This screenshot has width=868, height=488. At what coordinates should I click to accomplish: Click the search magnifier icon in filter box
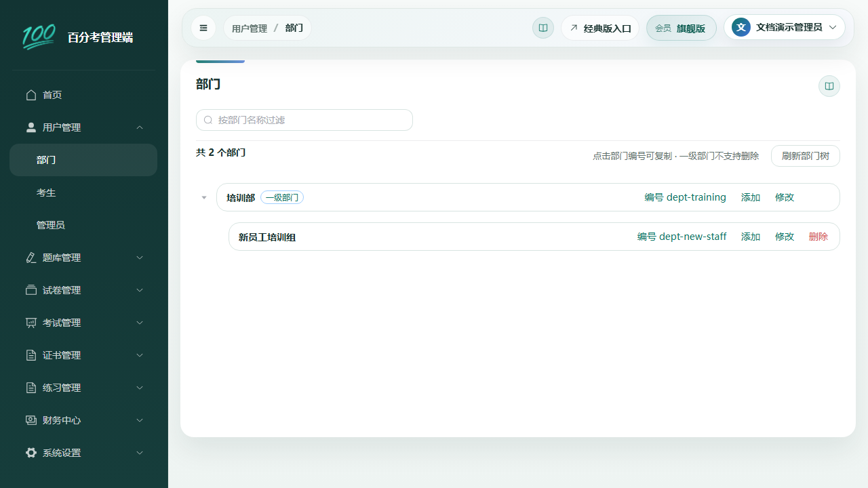click(208, 120)
